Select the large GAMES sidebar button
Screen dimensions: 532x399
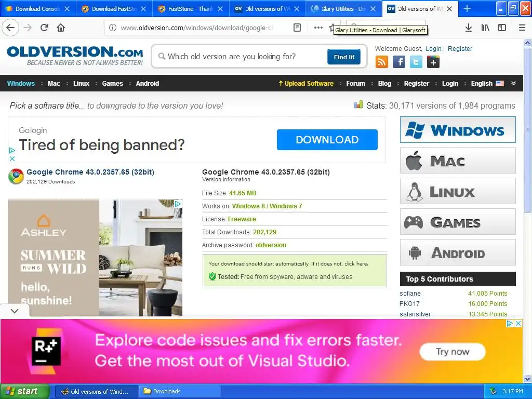click(458, 222)
